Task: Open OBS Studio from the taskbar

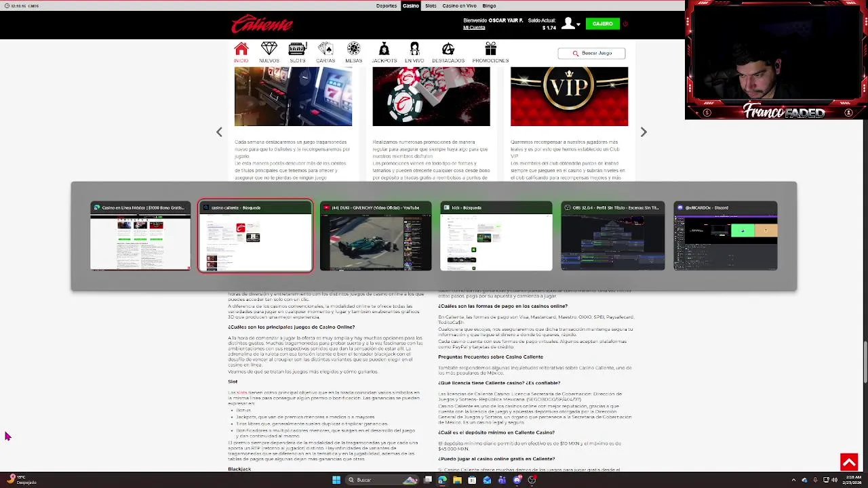Action: 532,480
